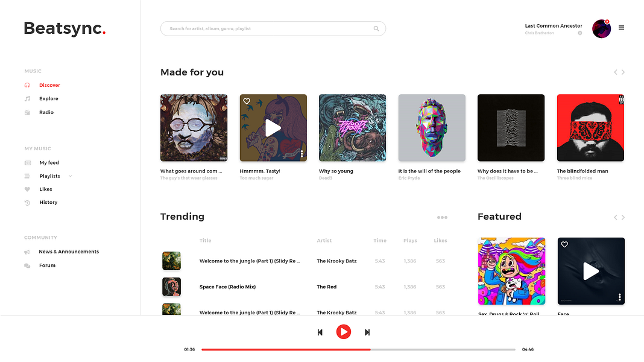The width and height of the screenshot is (644, 362).
Task: Show previous Made for you items
Action: [x=615, y=72]
